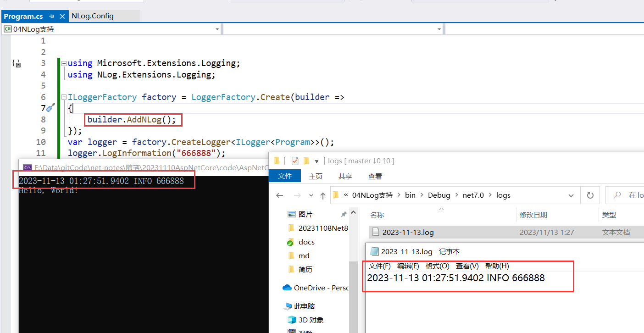644x333 pixels.
Task: Select the 2023-11-13.log file
Action: tap(506, 232)
